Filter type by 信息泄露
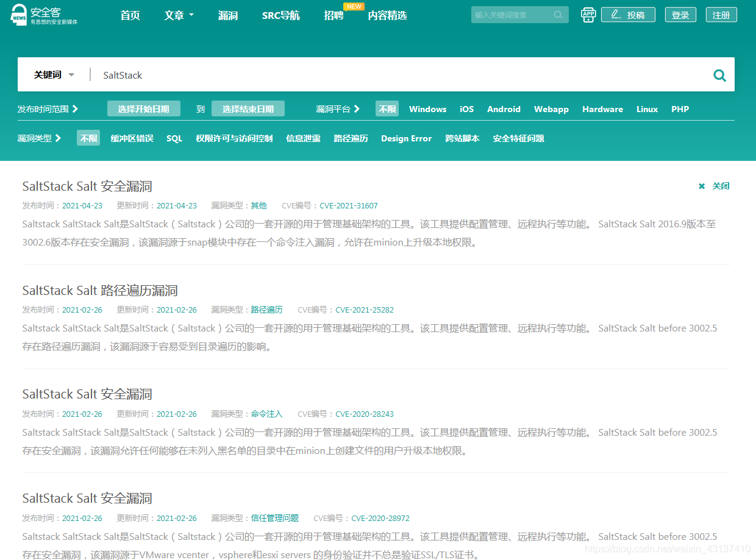Viewport: 756px width, 560px height. click(303, 138)
